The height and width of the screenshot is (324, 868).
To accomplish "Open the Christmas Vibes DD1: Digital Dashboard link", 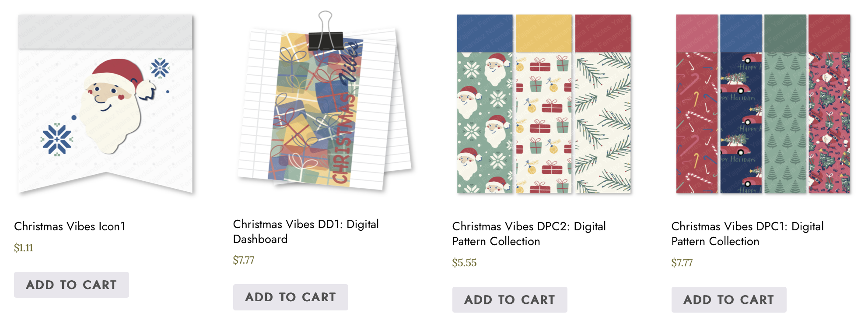I will pyautogui.click(x=306, y=232).
